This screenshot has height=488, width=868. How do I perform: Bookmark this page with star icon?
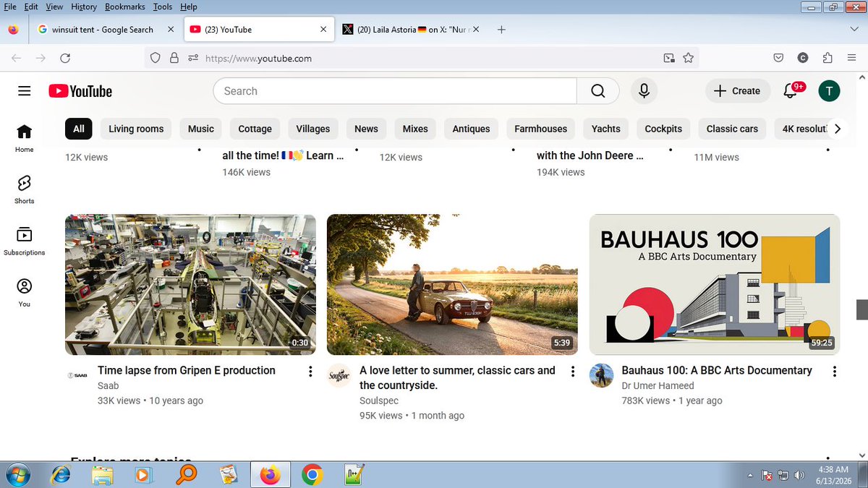pyautogui.click(x=688, y=58)
